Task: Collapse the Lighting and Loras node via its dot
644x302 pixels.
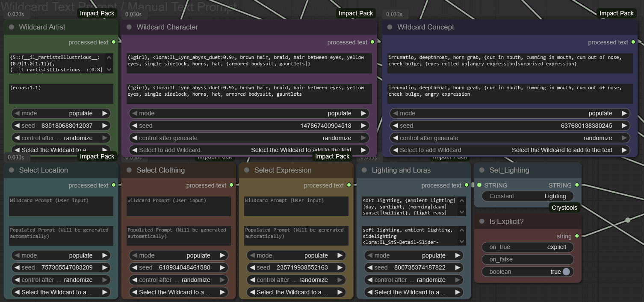Action: pyautogui.click(x=364, y=170)
